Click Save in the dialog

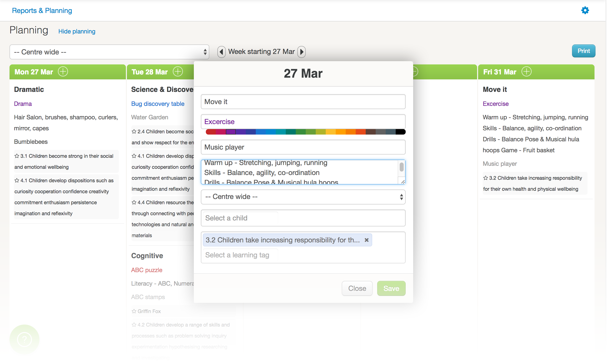coord(391,288)
